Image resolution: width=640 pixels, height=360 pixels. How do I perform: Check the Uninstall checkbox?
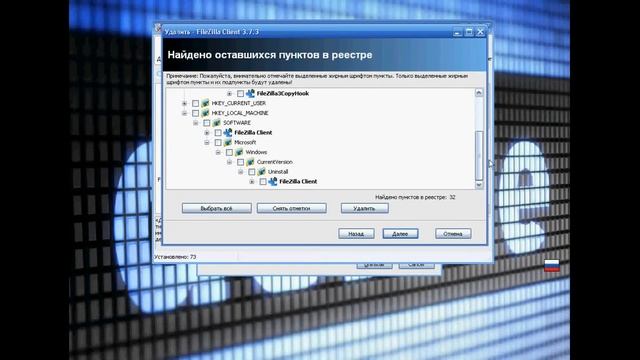point(252,172)
